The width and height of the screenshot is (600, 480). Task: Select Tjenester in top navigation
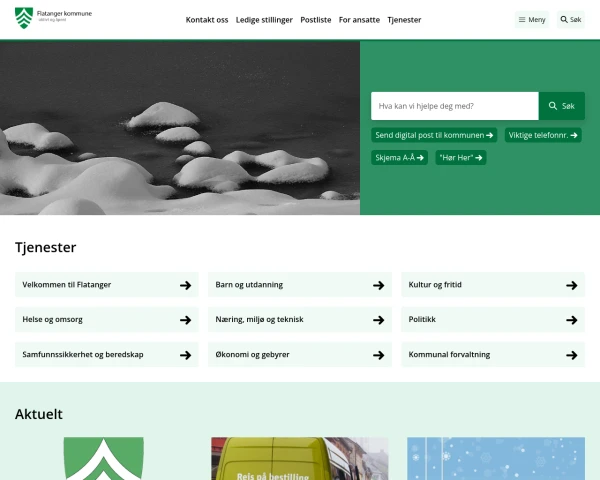(404, 20)
